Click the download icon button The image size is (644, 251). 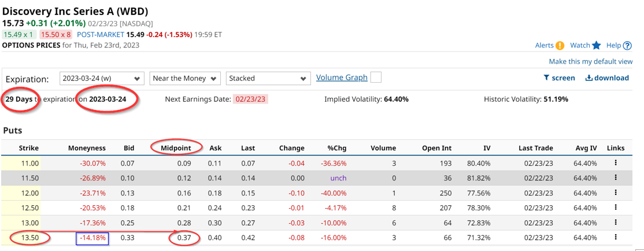(589, 78)
